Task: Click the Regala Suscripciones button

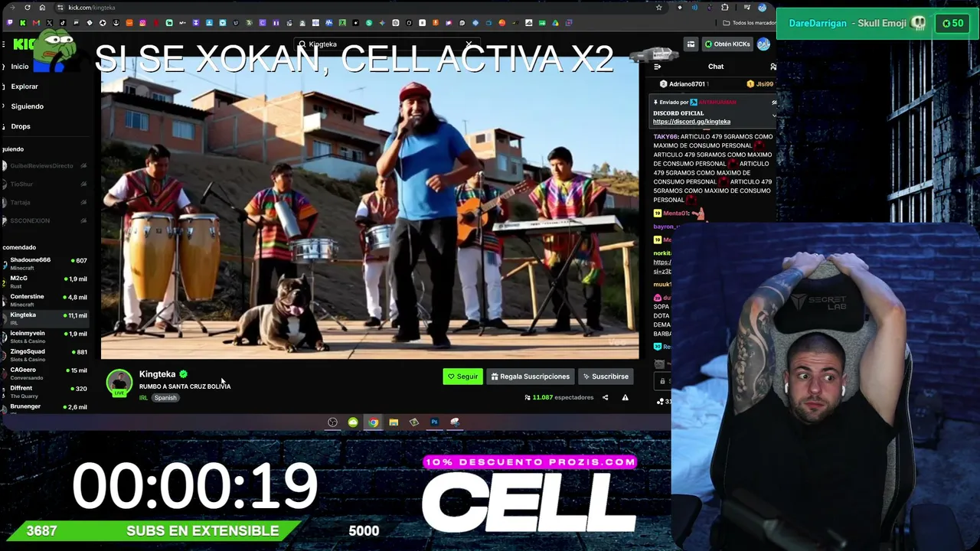Action: click(531, 377)
